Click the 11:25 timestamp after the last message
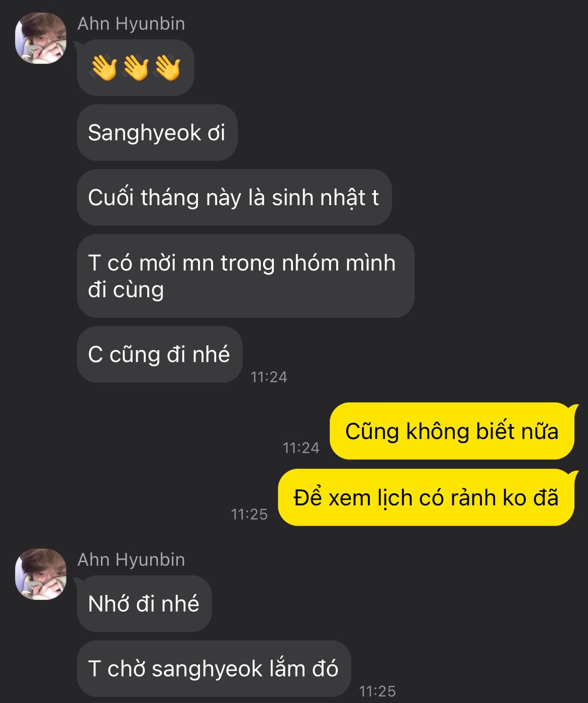 pos(377,691)
